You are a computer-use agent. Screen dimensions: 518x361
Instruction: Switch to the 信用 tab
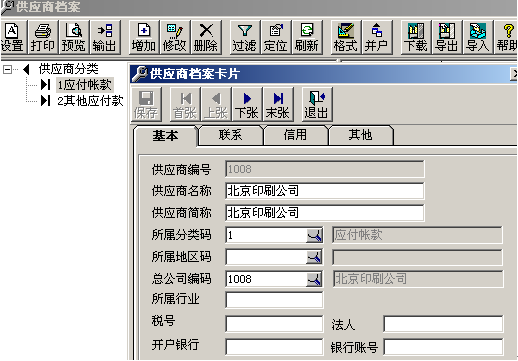295,135
